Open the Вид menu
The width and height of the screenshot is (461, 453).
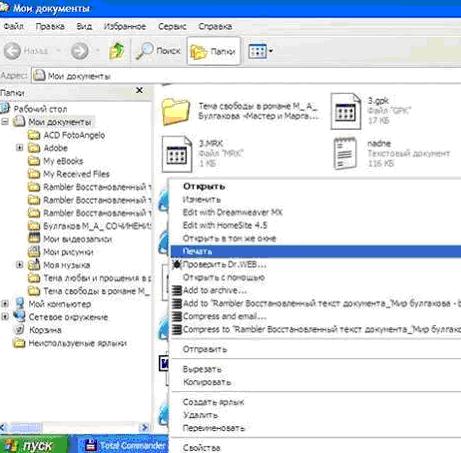coord(84,26)
